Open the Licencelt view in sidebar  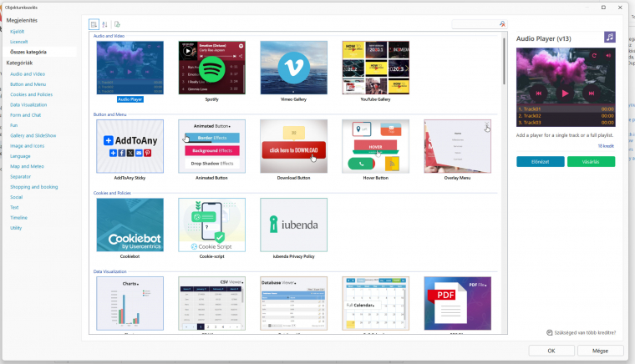19,41
